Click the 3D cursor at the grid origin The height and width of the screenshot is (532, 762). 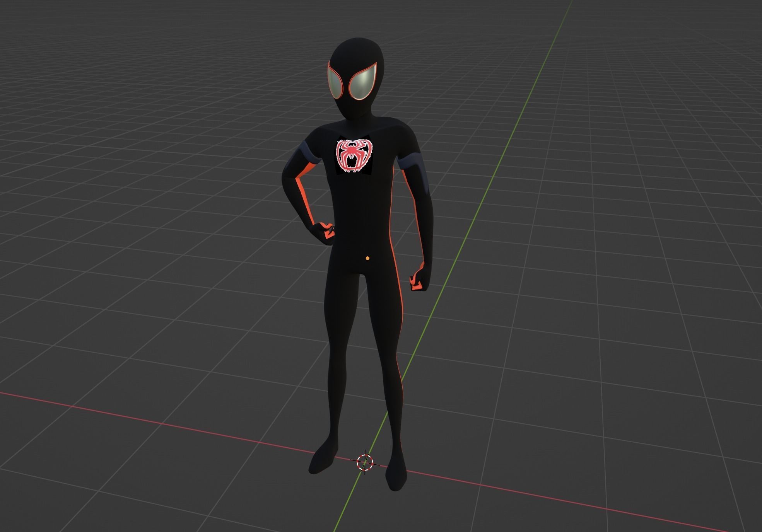pyautogui.click(x=365, y=462)
